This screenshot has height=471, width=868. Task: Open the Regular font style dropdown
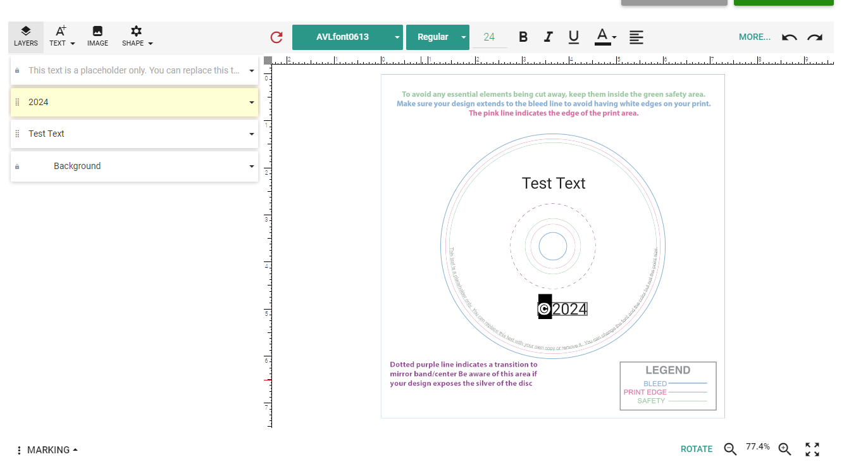tap(437, 37)
